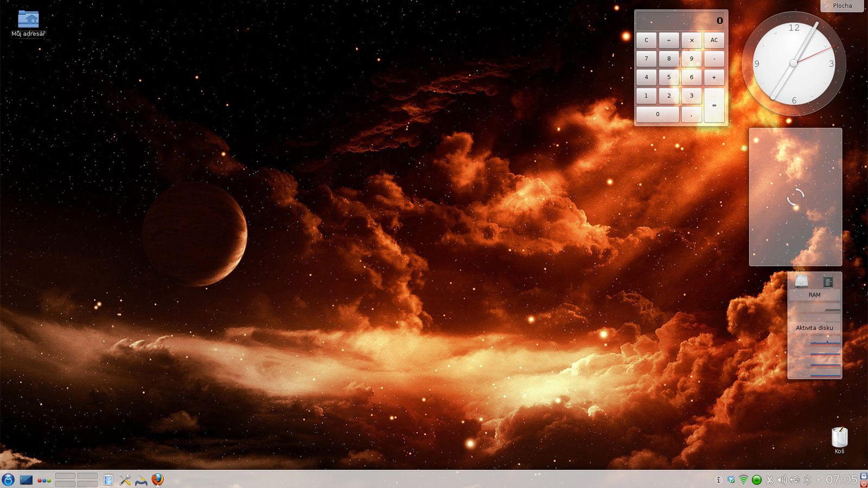Open the Plocha desktop toolbox button
Viewport: 868px width, 488px height.
(x=843, y=5)
